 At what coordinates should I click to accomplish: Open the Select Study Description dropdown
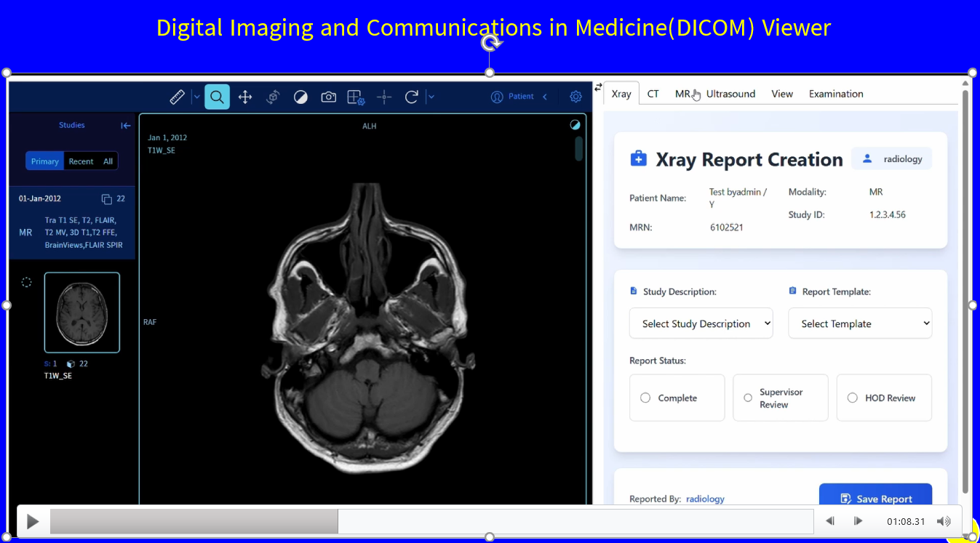[701, 323]
